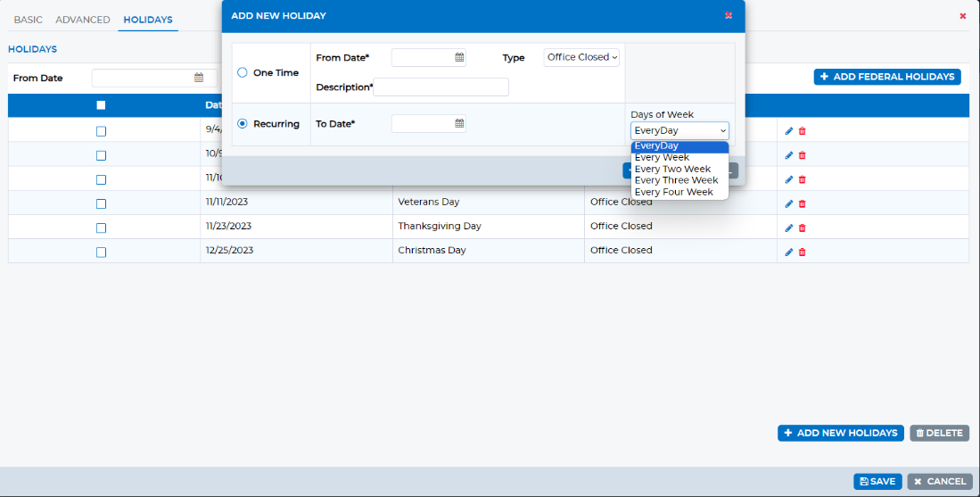
Task: Close the settings page with red X
Action: tap(962, 16)
